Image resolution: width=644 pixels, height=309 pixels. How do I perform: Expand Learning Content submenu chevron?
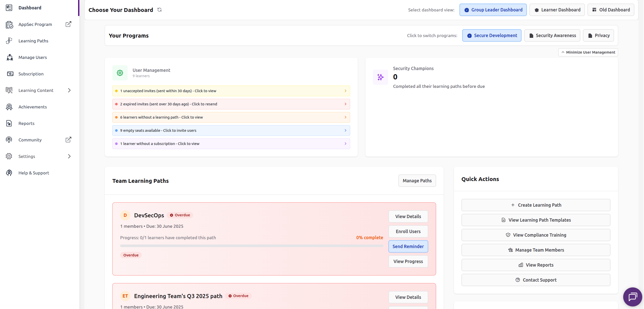[x=69, y=90]
